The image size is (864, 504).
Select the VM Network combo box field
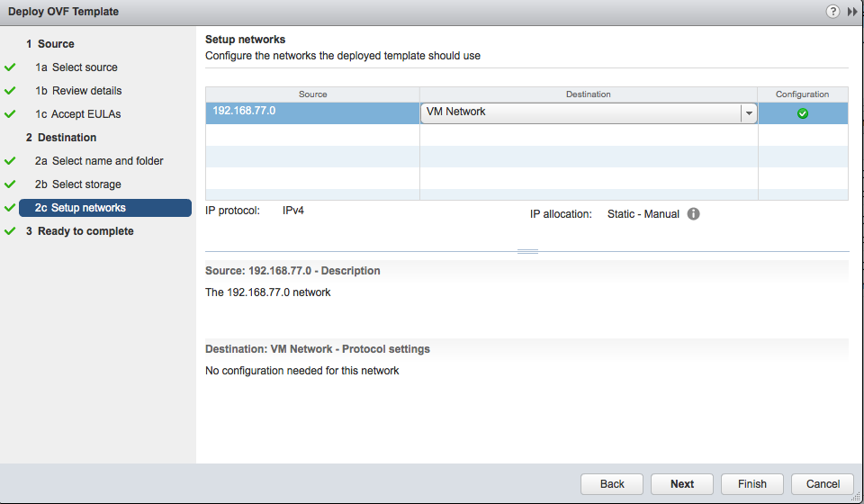coord(589,113)
